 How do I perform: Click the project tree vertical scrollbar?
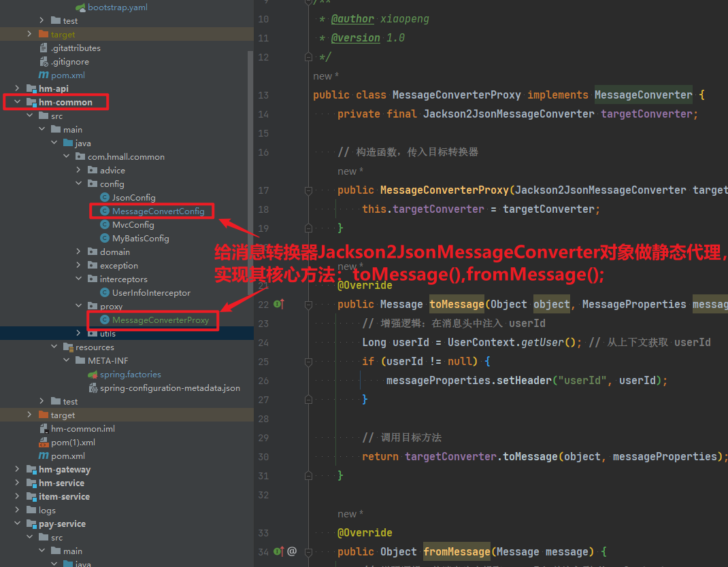250,136
